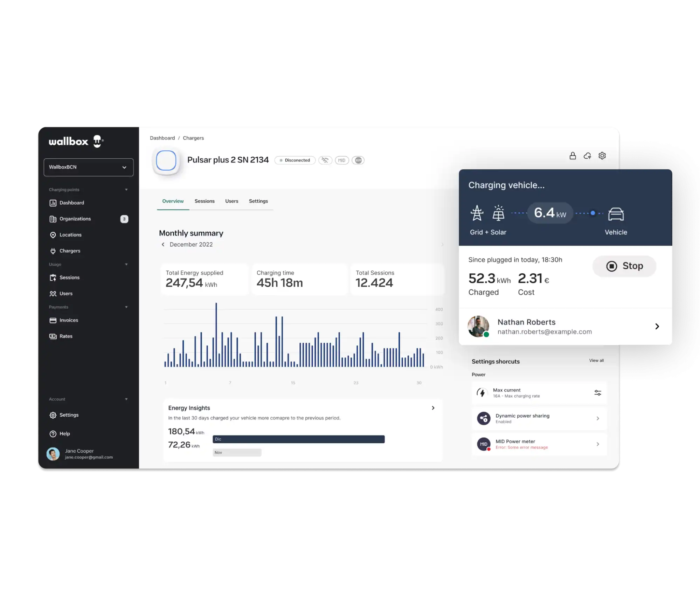Open Chargers in the sidebar
The image size is (700, 596).
tap(70, 251)
